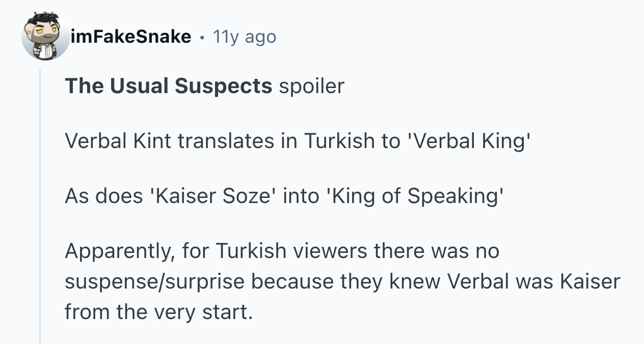Click the bold 'The Usual Suspects' title
The width and height of the screenshot is (644, 344).
pyautogui.click(x=168, y=86)
